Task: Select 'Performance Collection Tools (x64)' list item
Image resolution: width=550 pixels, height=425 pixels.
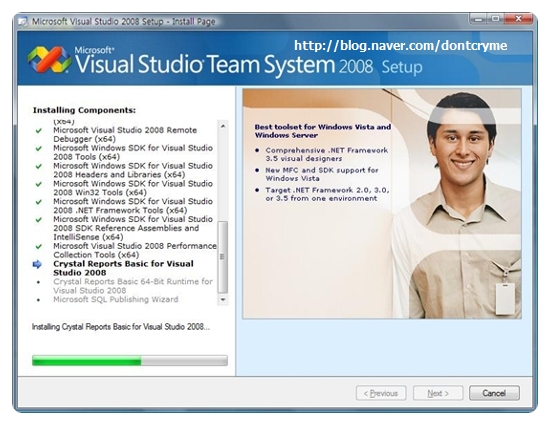Action: coord(135,250)
